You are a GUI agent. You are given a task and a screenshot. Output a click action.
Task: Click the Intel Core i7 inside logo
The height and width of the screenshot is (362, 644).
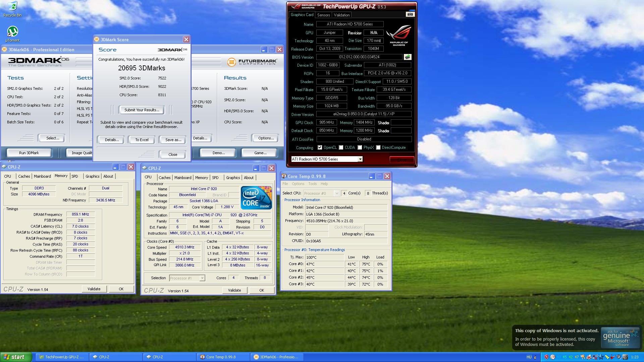[x=256, y=198]
